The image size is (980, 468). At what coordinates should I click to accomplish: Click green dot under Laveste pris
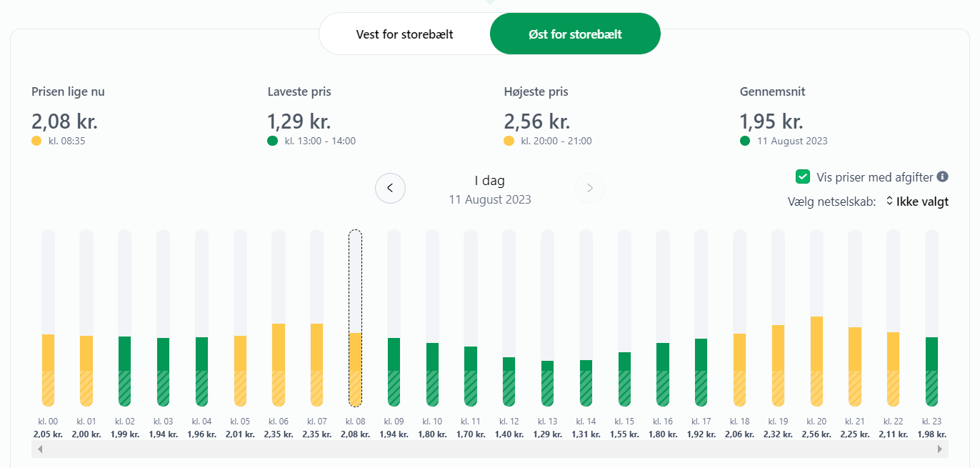click(272, 141)
